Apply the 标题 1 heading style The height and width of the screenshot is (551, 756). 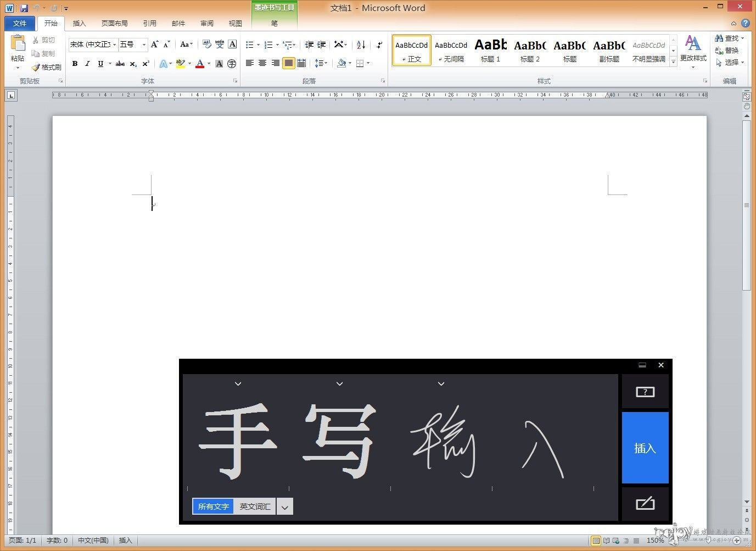click(490, 50)
